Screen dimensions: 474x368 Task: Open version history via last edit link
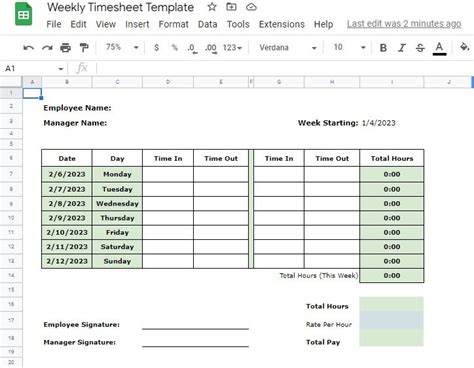click(x=404, y=24)
